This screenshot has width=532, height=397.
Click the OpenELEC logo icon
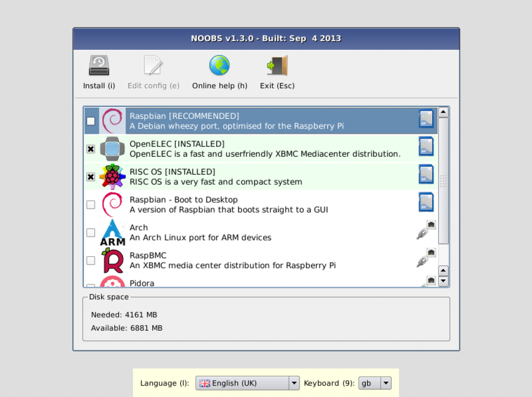(112, 149)
